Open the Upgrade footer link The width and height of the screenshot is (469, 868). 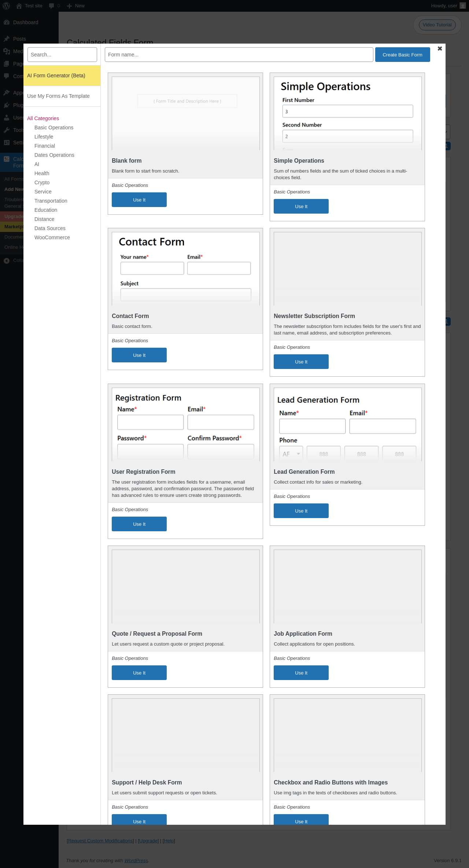coord(148,841)
